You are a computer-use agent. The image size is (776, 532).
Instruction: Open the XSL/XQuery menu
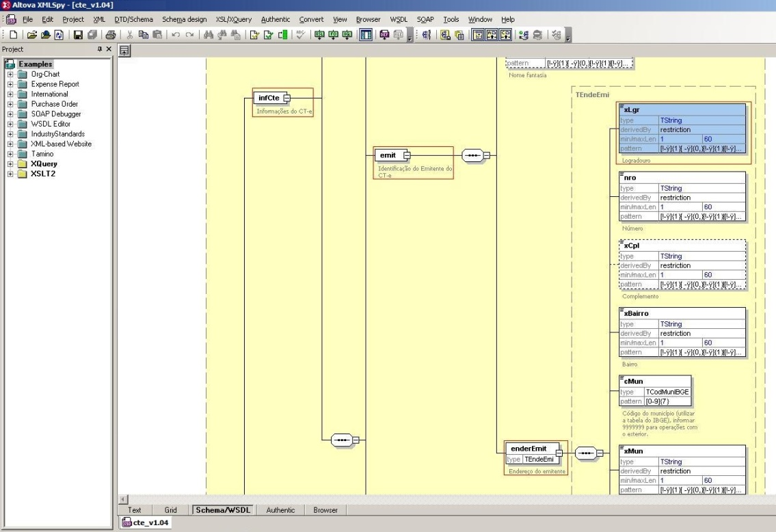pyautogui.click(x=233, y=20)
